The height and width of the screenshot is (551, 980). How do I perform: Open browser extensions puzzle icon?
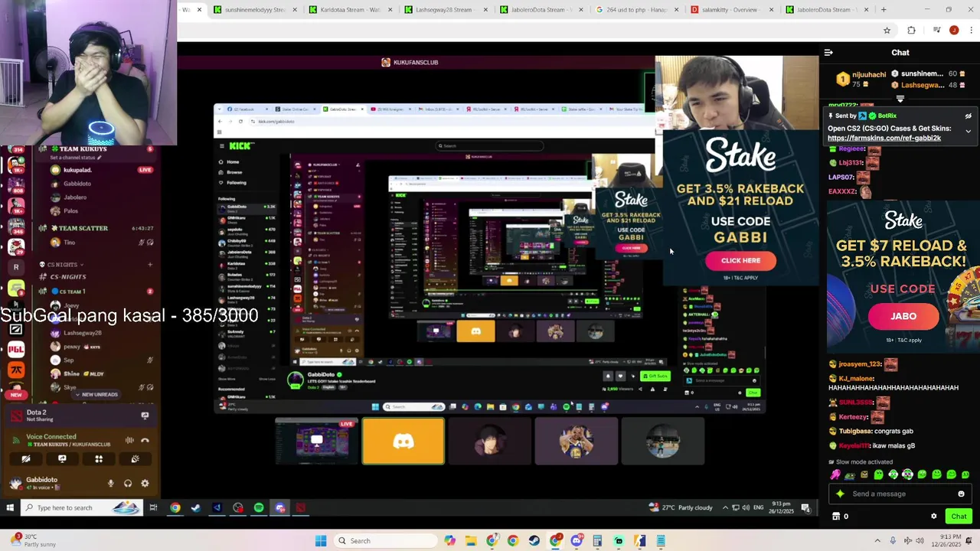911,31
